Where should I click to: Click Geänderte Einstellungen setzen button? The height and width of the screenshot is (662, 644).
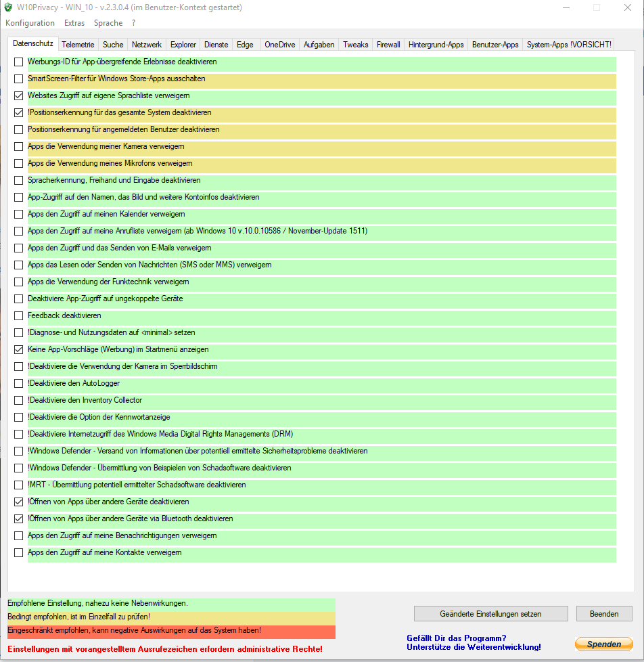click(490, 614)
